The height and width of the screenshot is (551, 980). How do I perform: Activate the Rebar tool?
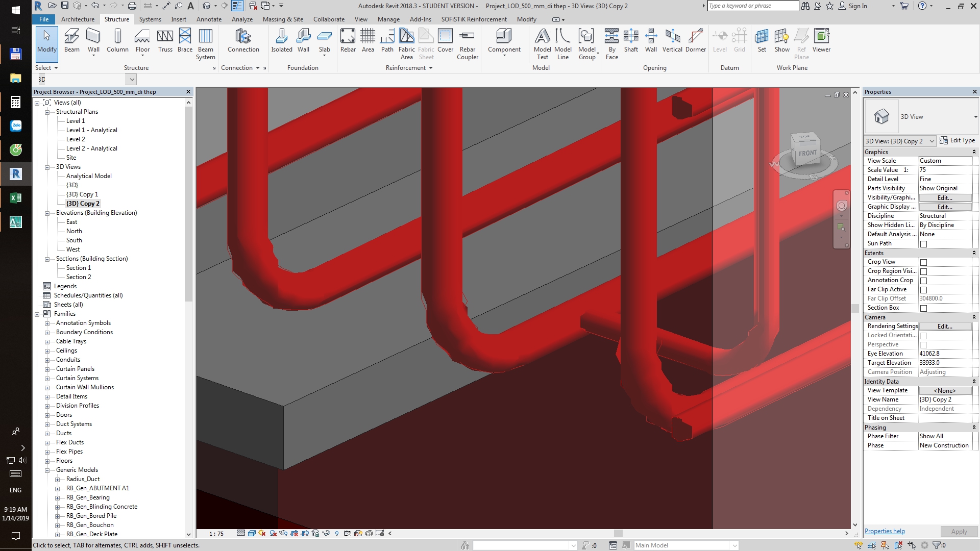(348, 41)
